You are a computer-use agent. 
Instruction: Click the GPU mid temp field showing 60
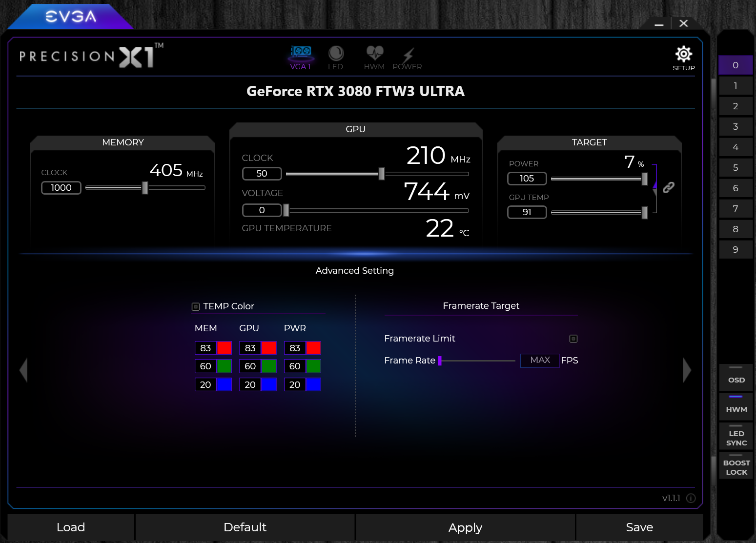(x=250, y=366)
